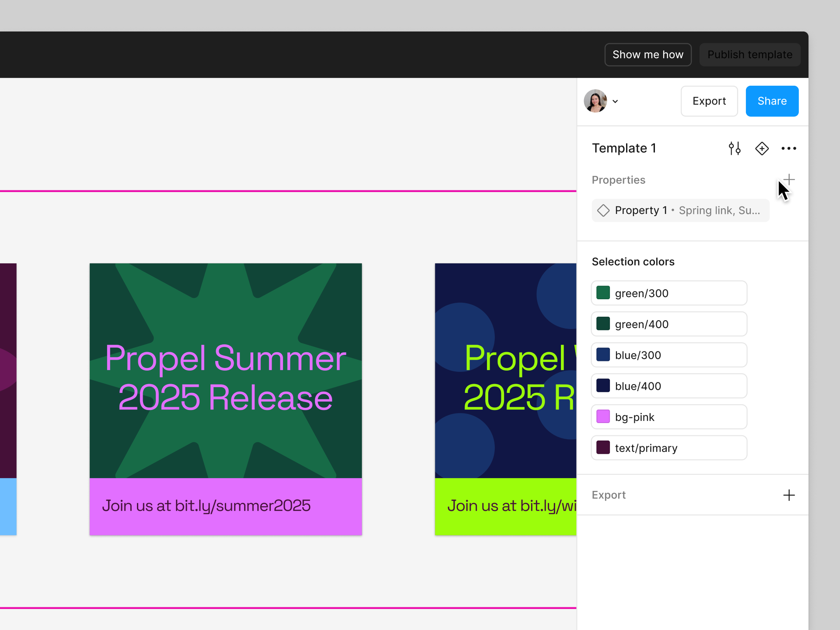The image size is (840, 630).
Task: Click the bg-pink color swatch
Action: 603,417
